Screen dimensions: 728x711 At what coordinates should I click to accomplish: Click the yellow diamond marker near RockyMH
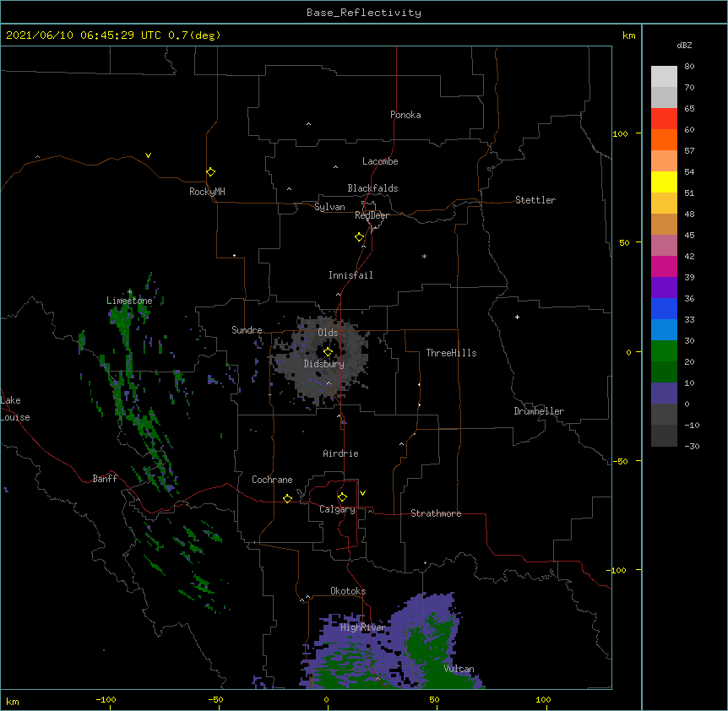click(x=210, y=172)
